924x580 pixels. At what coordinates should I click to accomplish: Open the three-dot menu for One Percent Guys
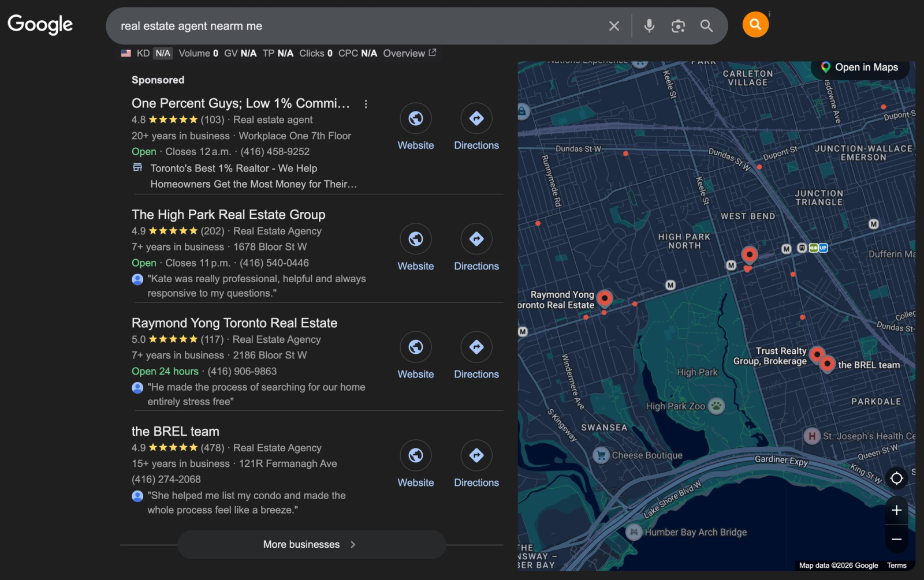pyautogui.click(x=366, y=104)
